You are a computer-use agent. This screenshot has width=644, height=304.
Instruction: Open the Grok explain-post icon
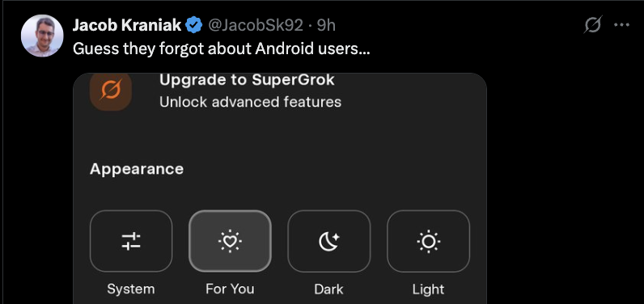593,25
